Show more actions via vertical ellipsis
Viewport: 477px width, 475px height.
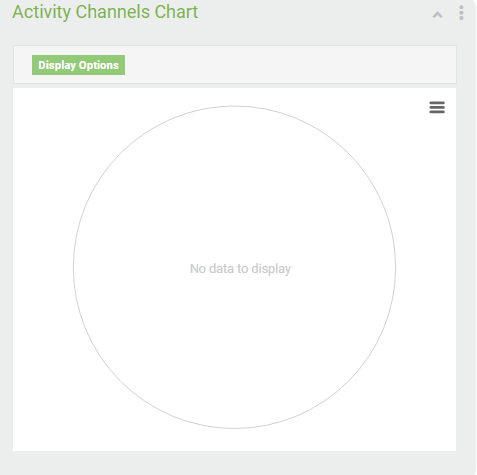pos(461,13)
